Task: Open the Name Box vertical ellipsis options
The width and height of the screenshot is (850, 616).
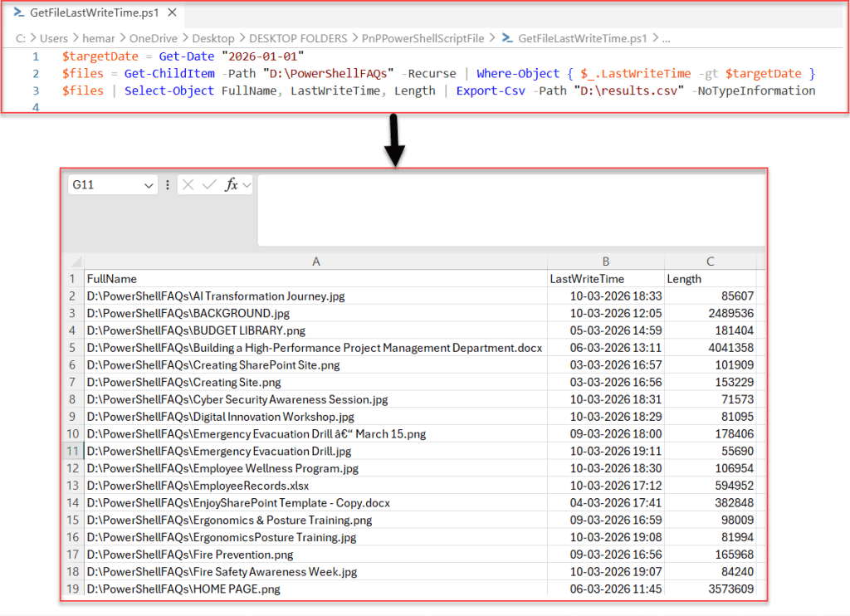Action: [x=168, y=184]
